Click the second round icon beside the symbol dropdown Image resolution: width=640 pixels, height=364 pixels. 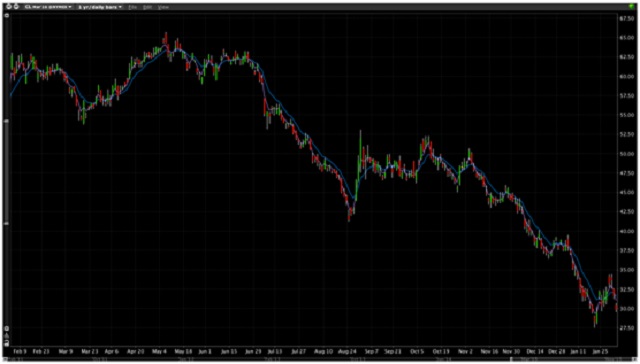coord(16,7)
